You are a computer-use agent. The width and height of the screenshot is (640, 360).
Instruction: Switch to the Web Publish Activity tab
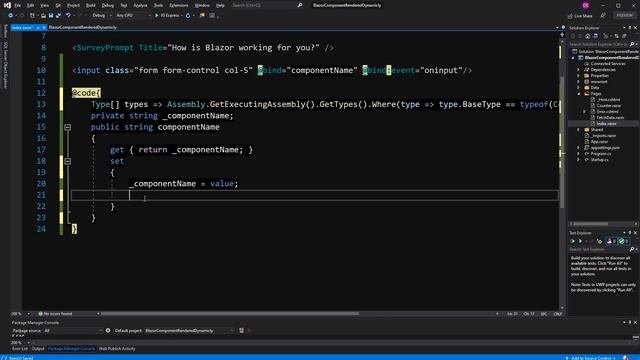(117, 349)
